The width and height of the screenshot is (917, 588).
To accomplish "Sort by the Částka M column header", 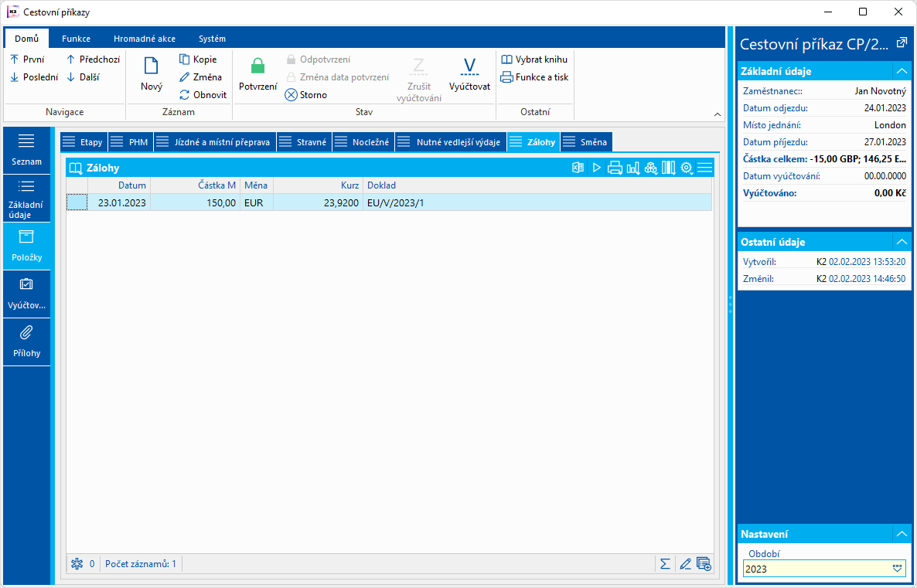I will [x=195, y=185].
